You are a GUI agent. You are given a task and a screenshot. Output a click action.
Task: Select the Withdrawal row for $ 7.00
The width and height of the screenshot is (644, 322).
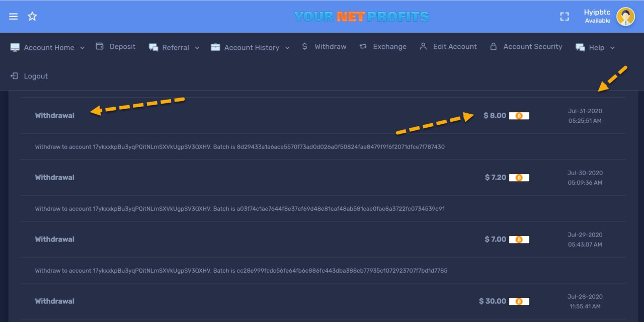click(x=323, y=239)
